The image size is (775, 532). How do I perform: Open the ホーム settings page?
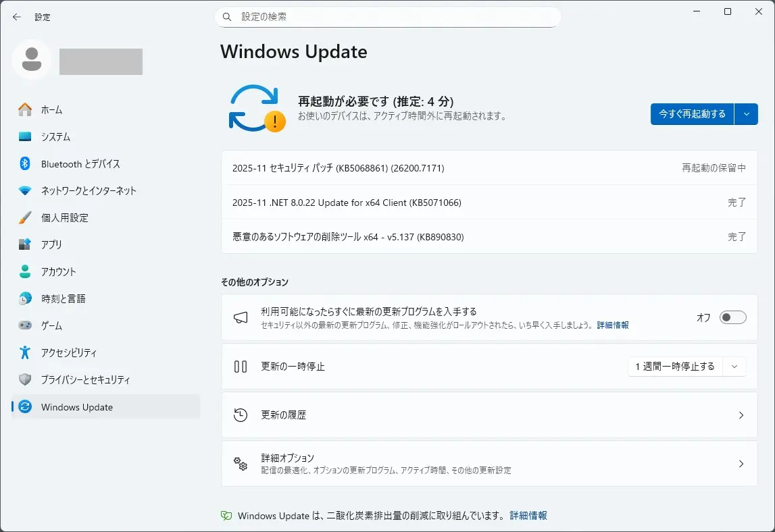click(51, 109)
